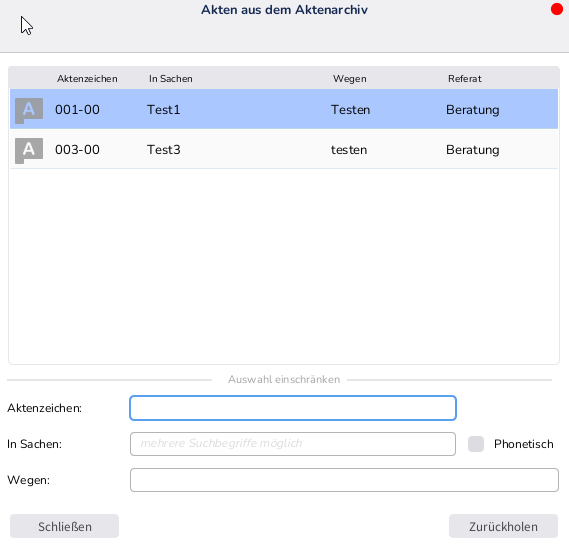Sort by Aktenzeichen column header
The image size is (569, 549).
(87, 79)
